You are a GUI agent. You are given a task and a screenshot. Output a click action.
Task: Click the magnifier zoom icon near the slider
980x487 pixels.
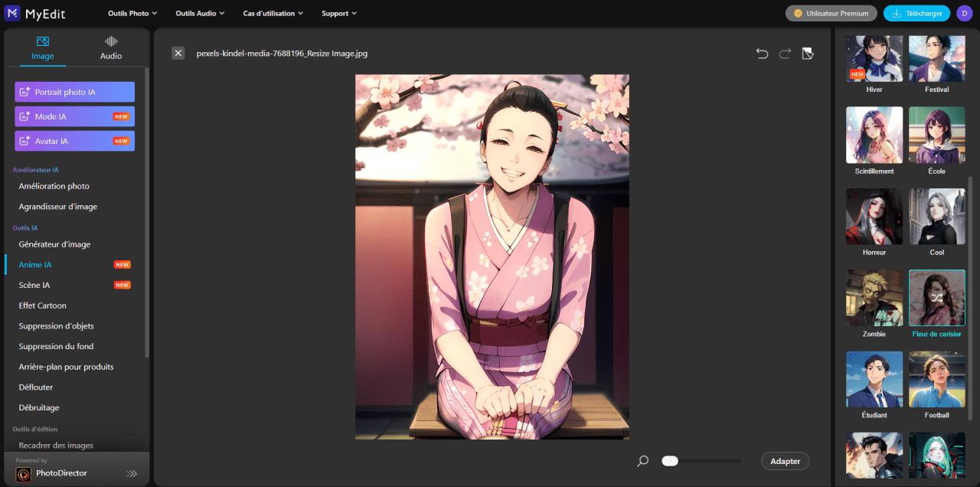point(642,461)
